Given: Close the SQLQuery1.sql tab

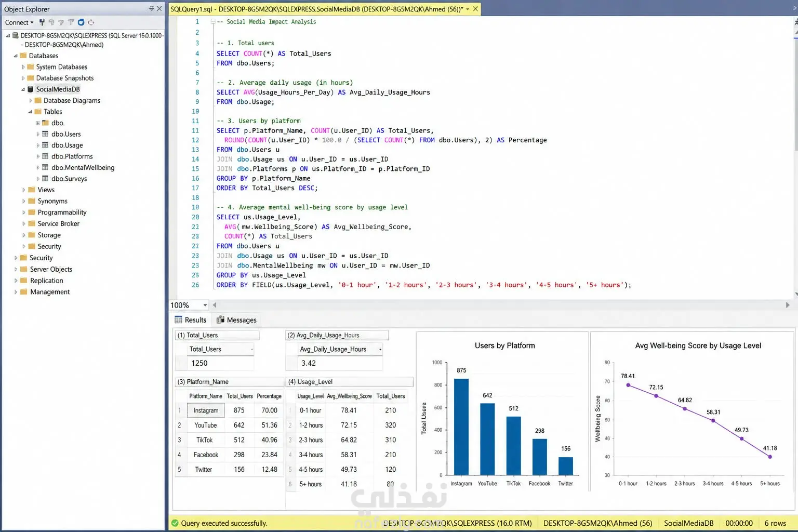Looking at the screenshot, I should 475,9.
